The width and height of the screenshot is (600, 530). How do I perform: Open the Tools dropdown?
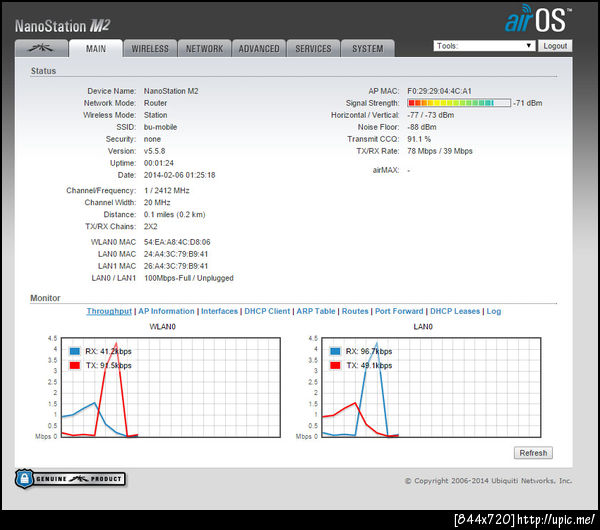click(484, 46)
